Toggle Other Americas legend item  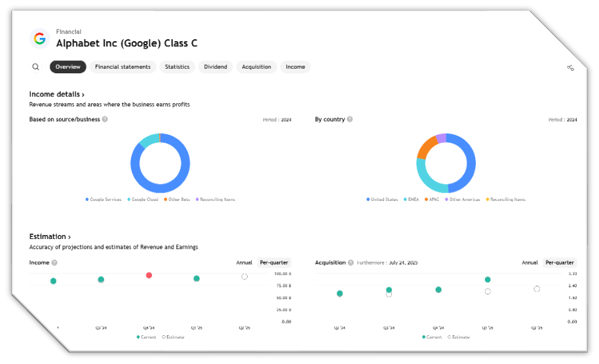click(x=462, y=200)
